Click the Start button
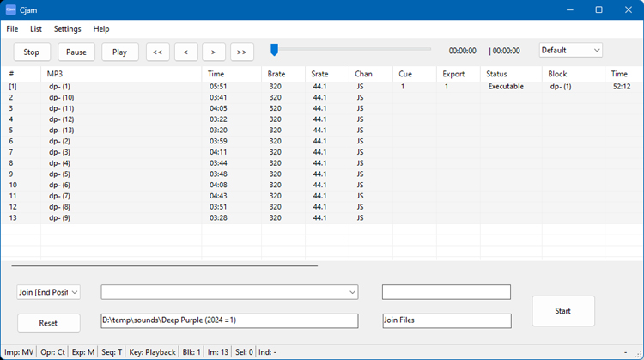The height and width of the screenshot is (360, 644). [x=562, y=311]
